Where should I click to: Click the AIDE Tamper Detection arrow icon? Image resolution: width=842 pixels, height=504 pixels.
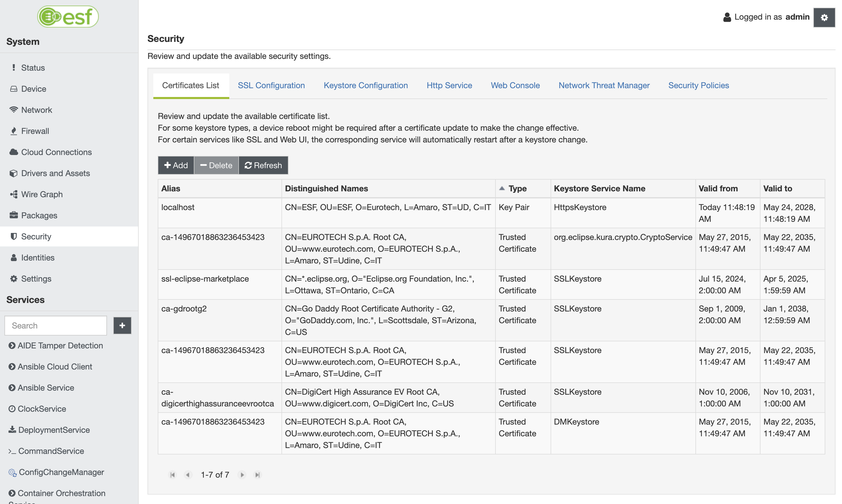[12, 345]
